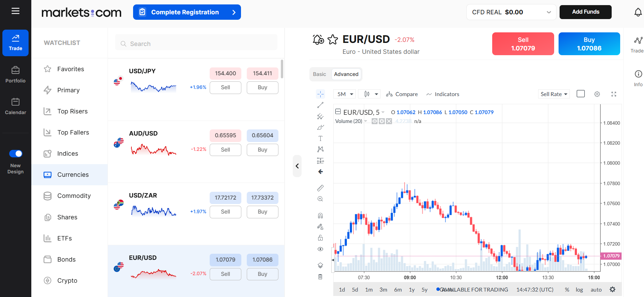644x297 pixels.
Task: Switch to the Basic chart tab
Action: [x=319, y=74]
